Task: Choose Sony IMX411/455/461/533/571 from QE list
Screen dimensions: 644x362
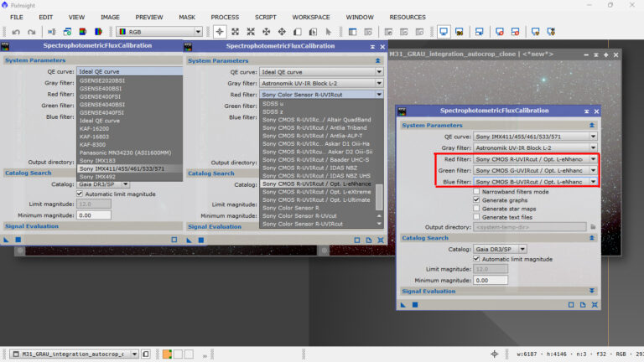Action: point(130,168)
